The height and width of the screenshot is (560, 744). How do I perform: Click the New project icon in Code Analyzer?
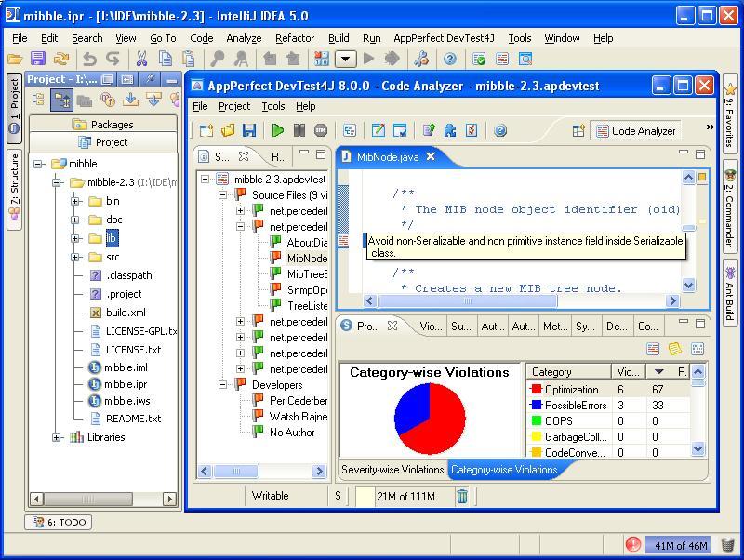point(206,130)
